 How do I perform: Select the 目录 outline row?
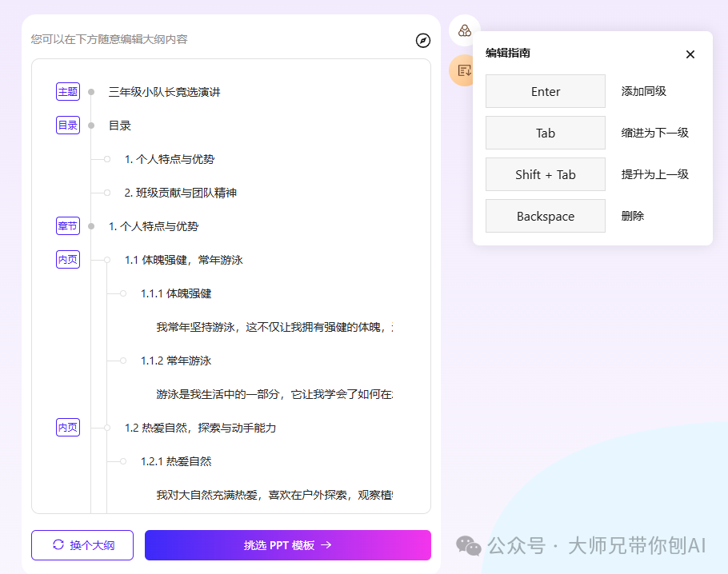(x=120, y=126)
